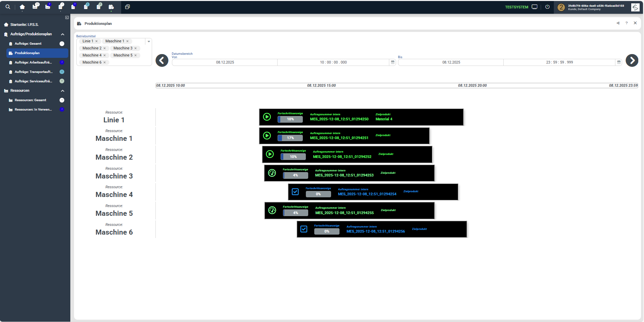Screen dimensions: 644x322
Task: Go to previous date range with left arrow
Action: click(x=162, y=61)
